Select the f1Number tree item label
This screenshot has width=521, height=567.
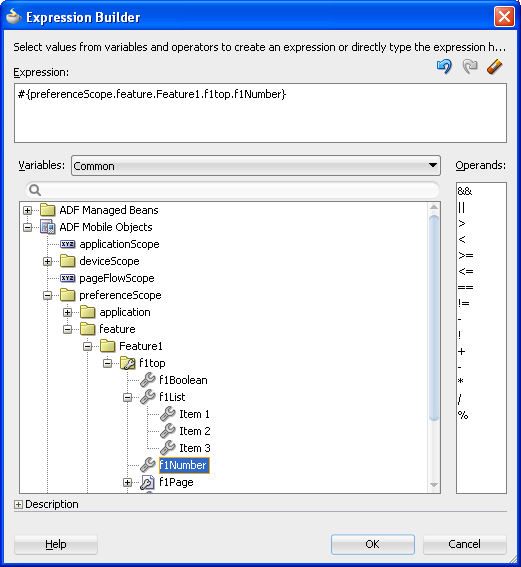pyautogui.click(x=184, y=465)
